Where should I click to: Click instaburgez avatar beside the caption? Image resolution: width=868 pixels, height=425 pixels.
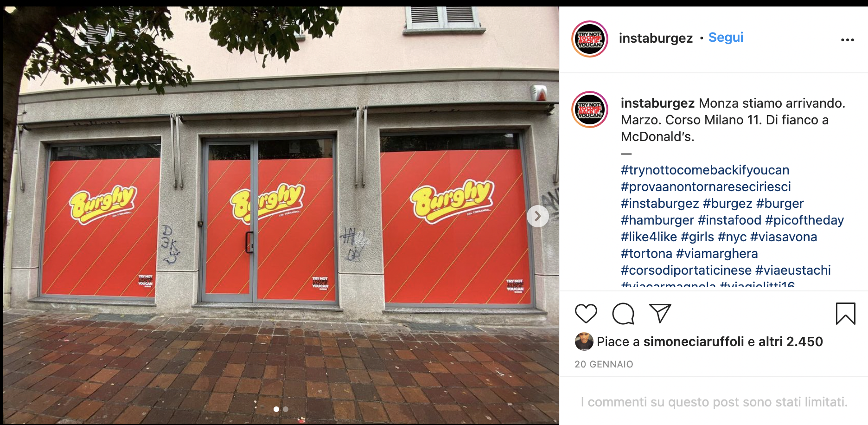click(x=590, y=109)
